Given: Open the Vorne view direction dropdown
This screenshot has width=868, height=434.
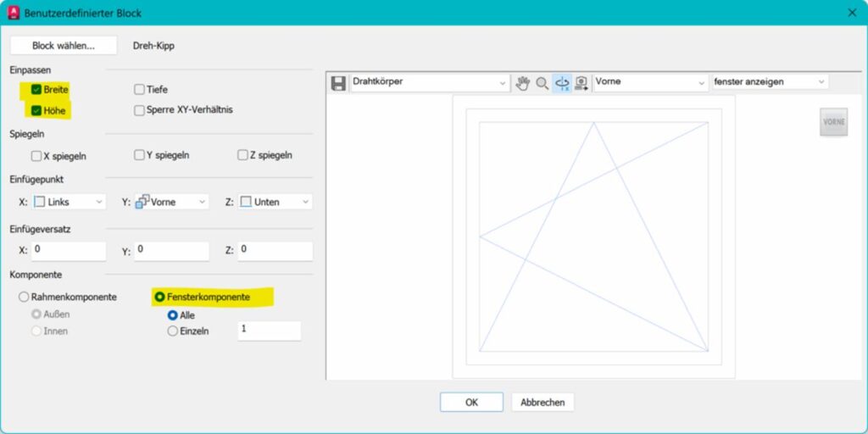Looking at the screenshot, I should coord(650,82).
